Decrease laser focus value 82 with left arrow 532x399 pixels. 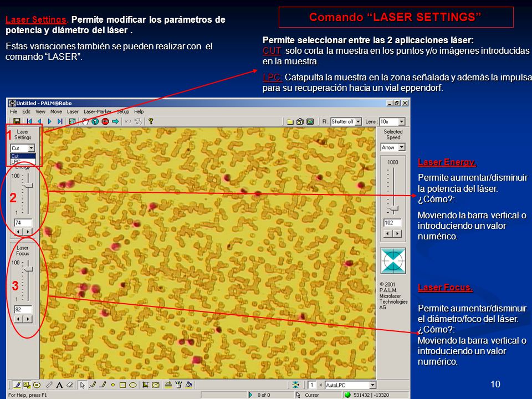(18, 319)
